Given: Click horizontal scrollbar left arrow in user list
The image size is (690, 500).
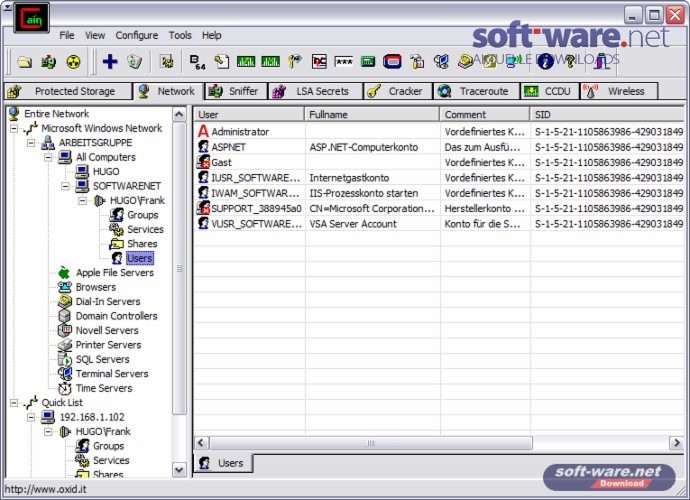Looking at the screenshot, I should pos(202,443).
